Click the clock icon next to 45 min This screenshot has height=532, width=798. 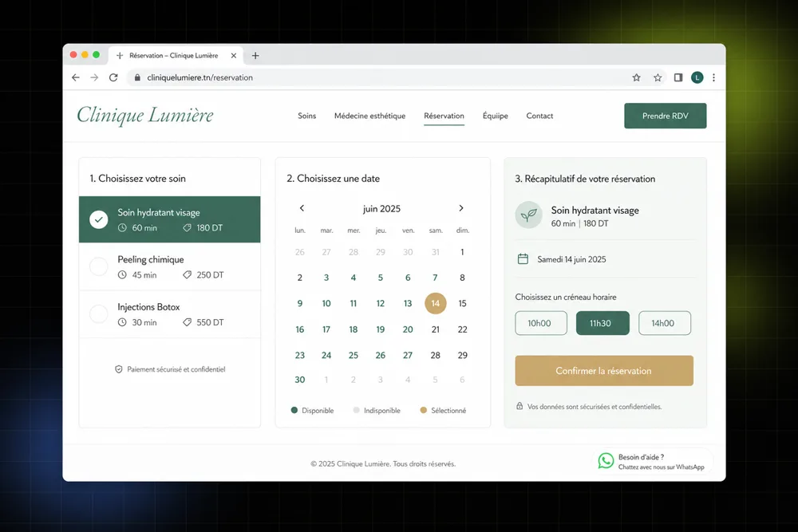122,274
